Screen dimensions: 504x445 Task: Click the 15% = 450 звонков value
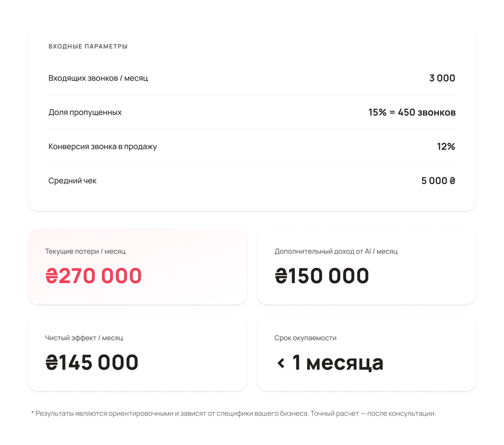click(412, 113)
